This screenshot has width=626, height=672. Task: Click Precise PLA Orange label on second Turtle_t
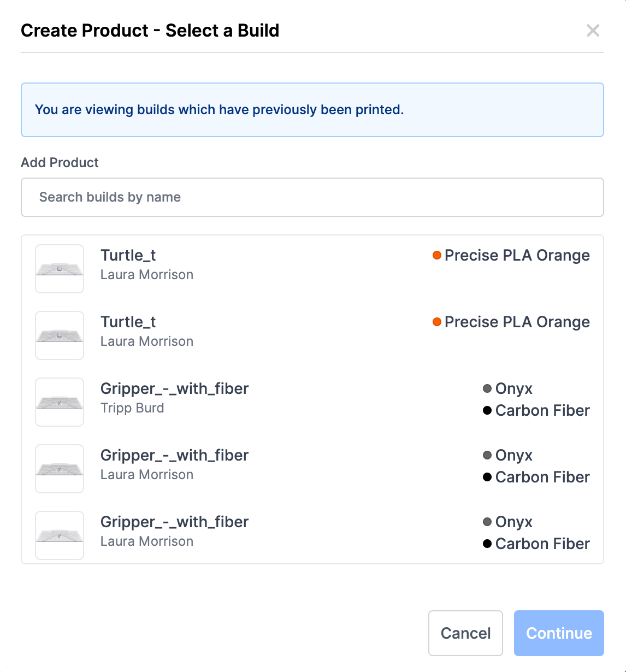click(x=517, y=322)
